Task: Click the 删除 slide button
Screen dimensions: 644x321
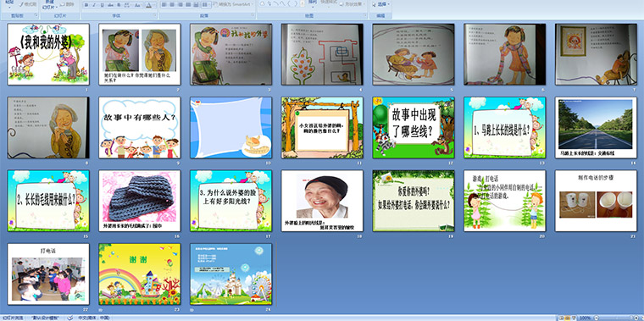Action: point(67,4)
